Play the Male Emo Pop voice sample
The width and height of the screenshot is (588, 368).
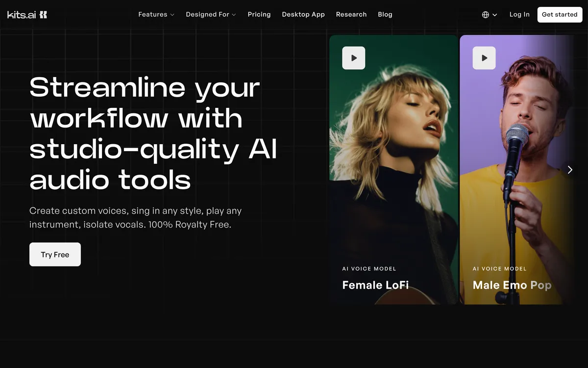coord(484,58)
